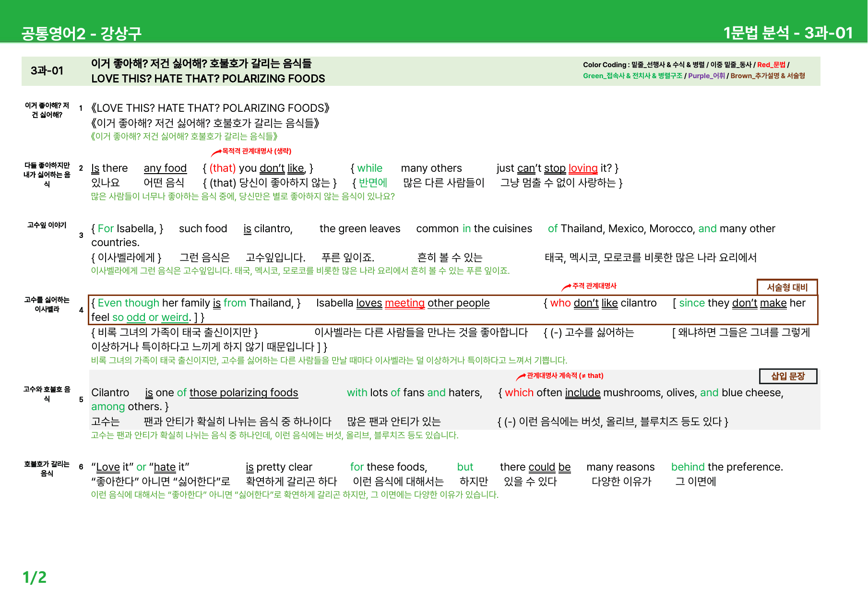Click the Brown_추가설명 & 서술형 color label
The image size is (868, 613).
[768, 76]
